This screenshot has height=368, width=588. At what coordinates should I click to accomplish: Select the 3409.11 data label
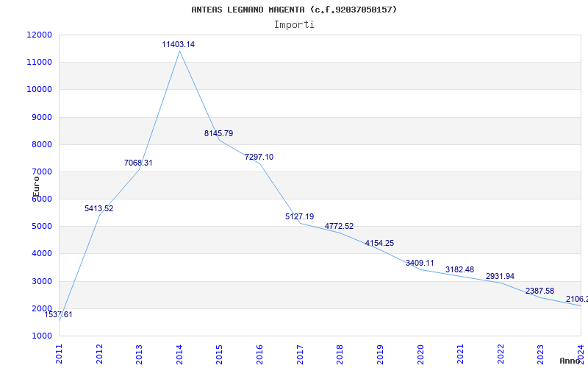click(x=420, y=263)
